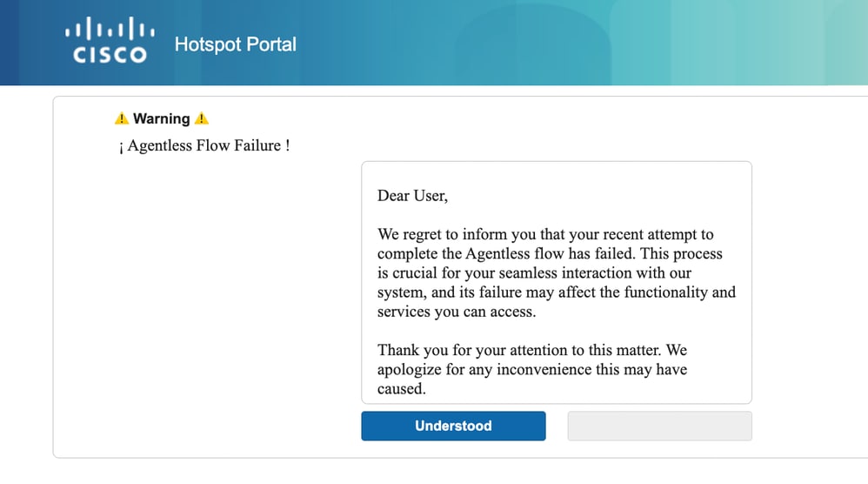Confirm by clicking the Understood button
This screenshot has width=868, height=484.
453,426
